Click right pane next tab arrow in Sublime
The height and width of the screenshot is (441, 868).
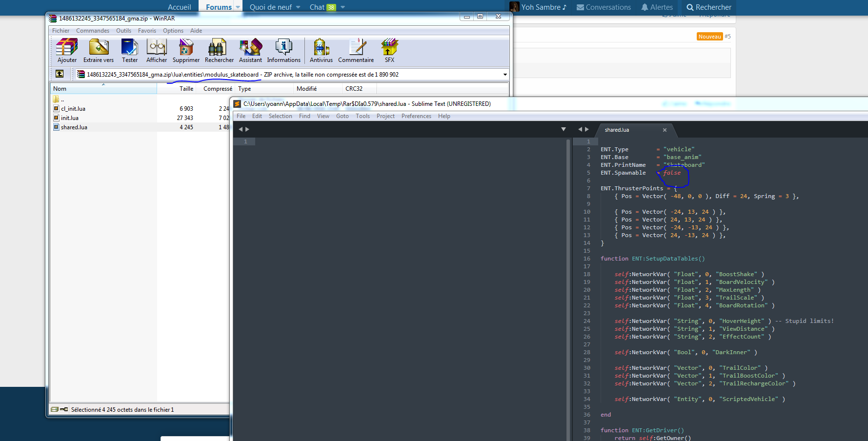(587, 129)
